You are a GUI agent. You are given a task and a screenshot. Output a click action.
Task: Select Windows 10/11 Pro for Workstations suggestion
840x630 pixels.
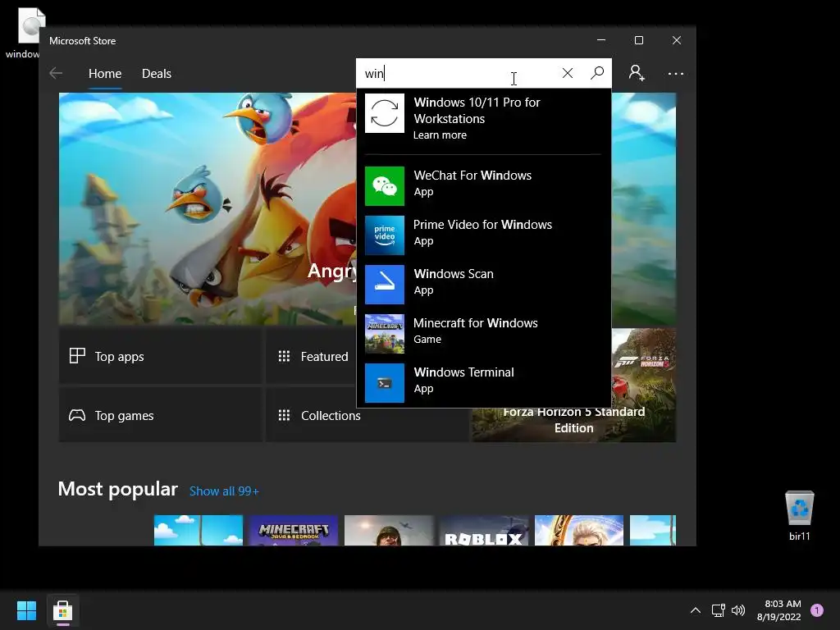pyautogui.click(x=484, y=118)
